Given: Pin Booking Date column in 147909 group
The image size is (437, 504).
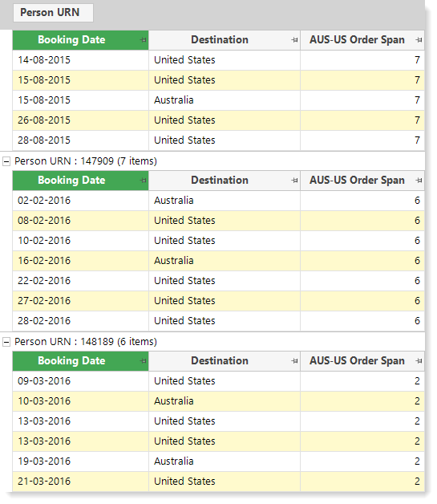Looking at the screenshot, I should coord(144,181).
